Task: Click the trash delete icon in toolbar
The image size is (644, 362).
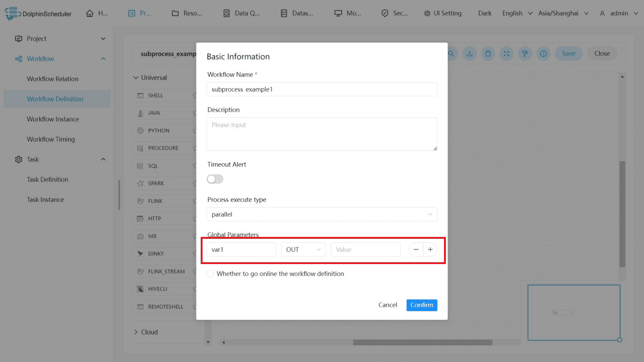Action: [488, 54]
